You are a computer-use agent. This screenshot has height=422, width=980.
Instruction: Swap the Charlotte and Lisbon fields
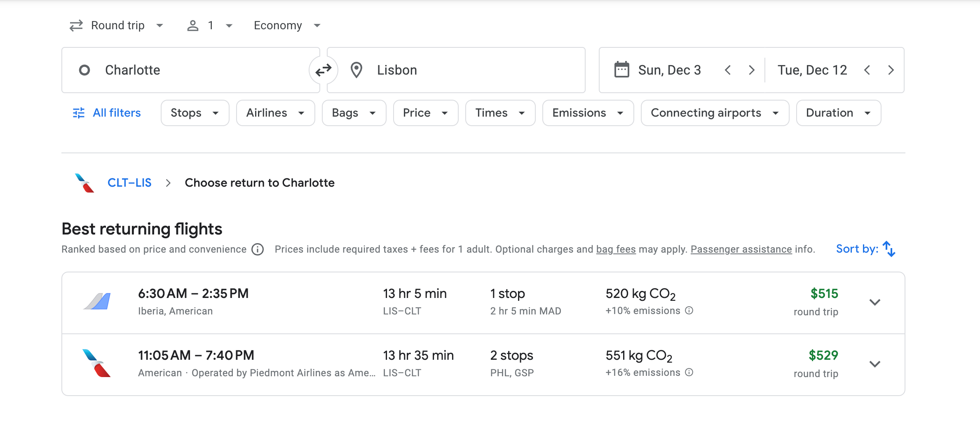coord(324,70)
